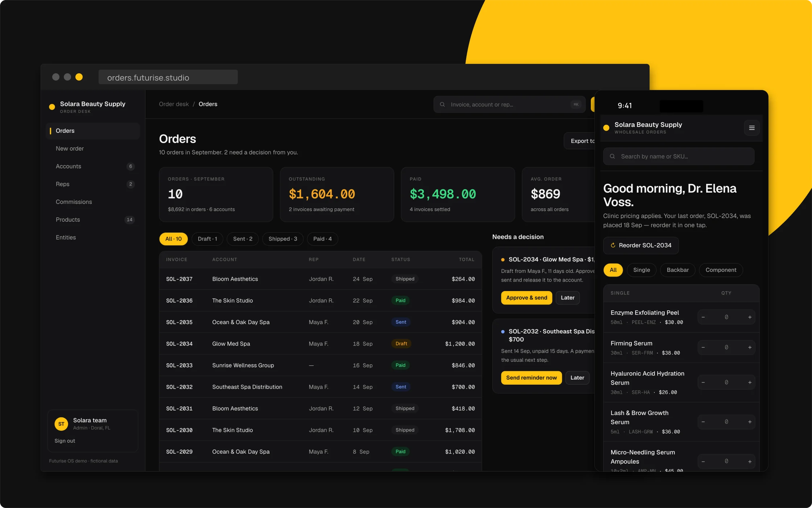This screenshot has height=508, width=812.
Task: Click Sign out
Action: [65, 441]
